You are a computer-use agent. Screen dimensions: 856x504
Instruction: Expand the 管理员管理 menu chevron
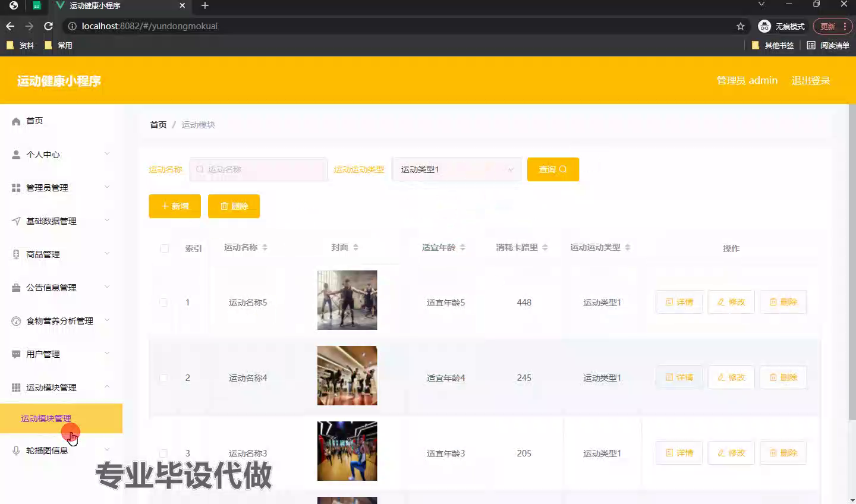[x=107, y=187]
